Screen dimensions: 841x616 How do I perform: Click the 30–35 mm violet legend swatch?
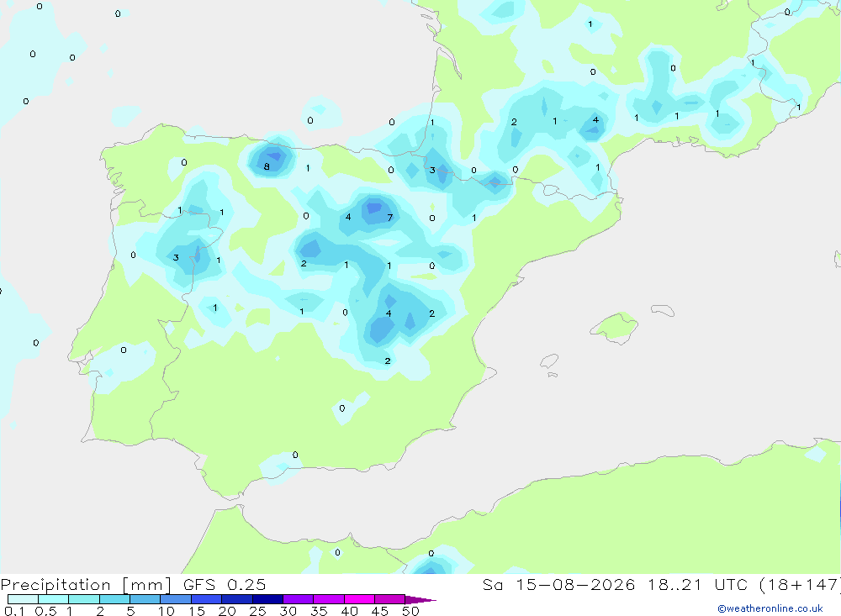coord(299,599)
